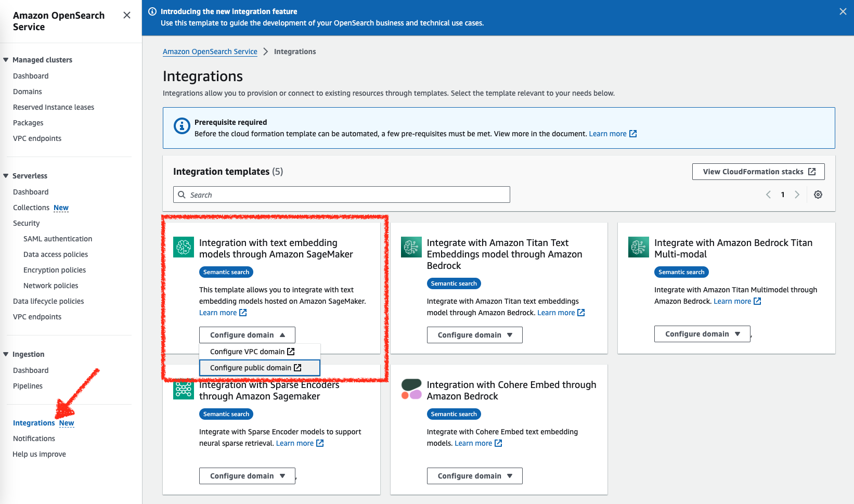Dismiss the new integration feature banner
Image resolution: width=854 pixels, height=504 pixels.
coord(843,11)
